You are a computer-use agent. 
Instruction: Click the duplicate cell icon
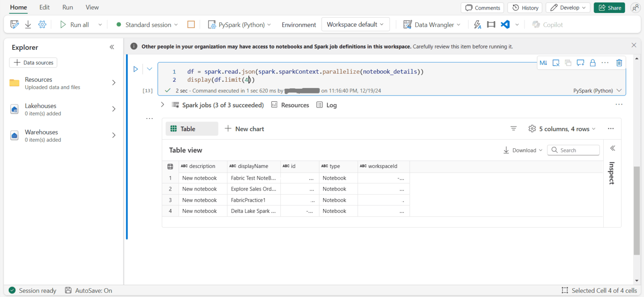568,63
